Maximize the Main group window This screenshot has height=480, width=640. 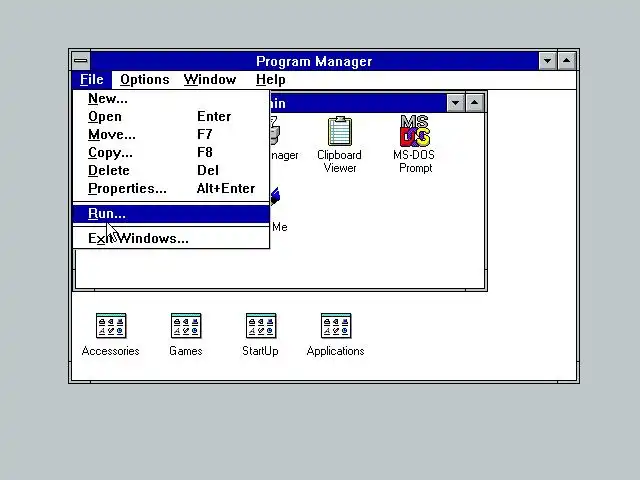pyautogui.click(x=474, y=103)
